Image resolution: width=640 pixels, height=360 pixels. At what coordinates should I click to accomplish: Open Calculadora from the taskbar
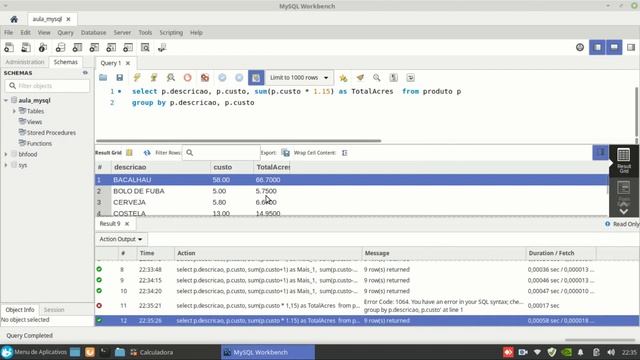(151, 352)
